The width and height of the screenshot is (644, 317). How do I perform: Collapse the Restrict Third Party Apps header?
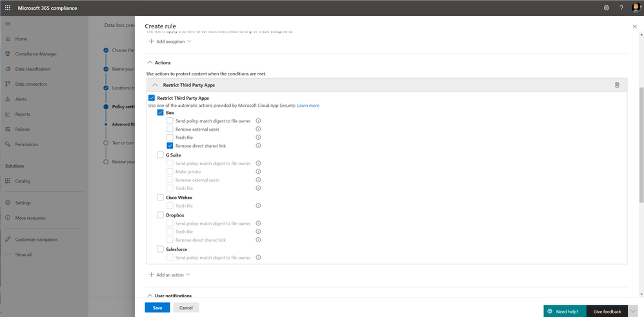click(155, 85)
